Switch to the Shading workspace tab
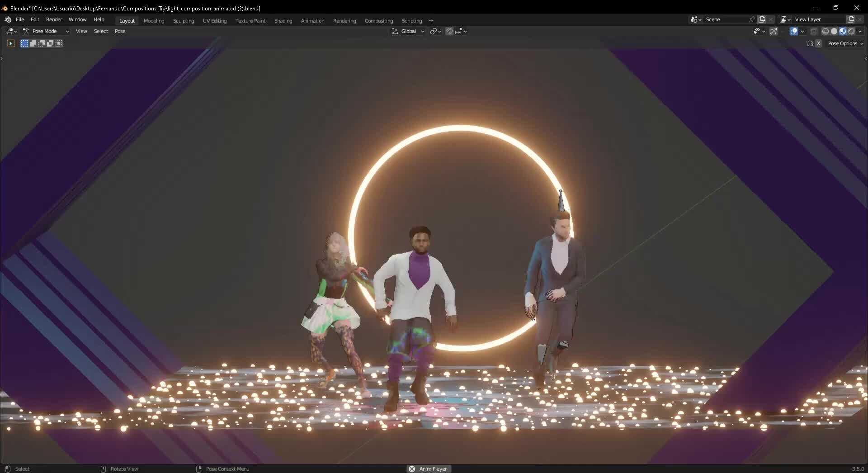Viewport: 868px width, 473px height. coord(283,20)
